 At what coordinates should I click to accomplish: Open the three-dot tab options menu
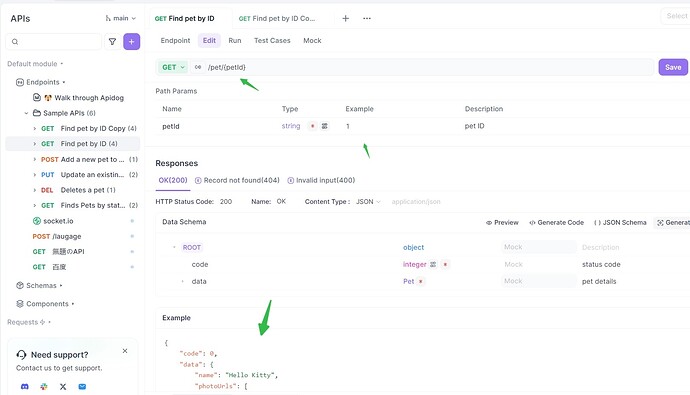pyautogui.click(x=367, y=18)
